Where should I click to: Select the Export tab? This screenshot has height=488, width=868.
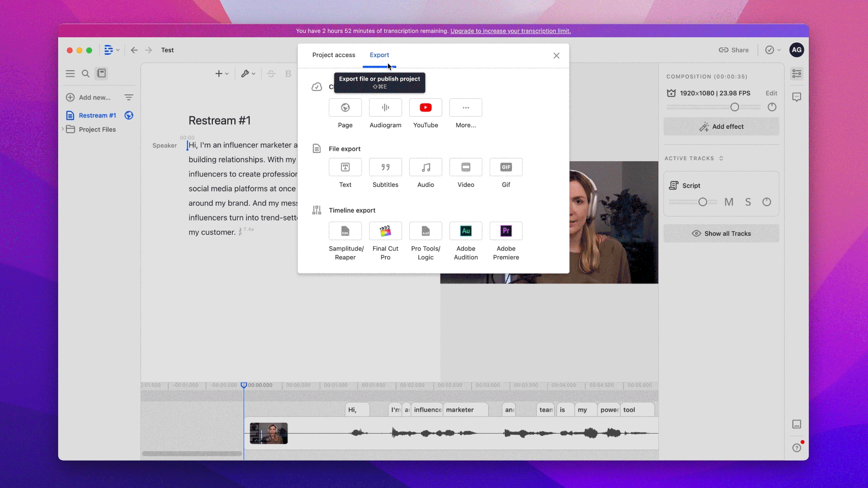pyautogui.click(x=379, y=55)
